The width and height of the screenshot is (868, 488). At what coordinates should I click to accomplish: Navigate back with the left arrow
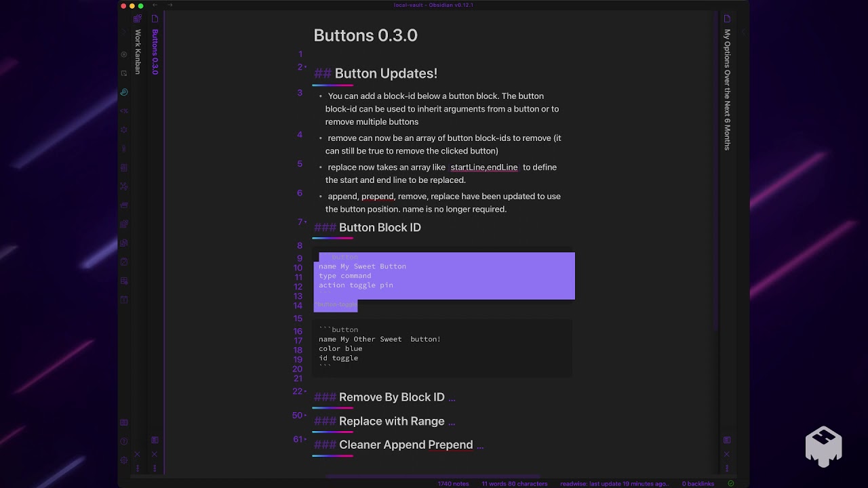pos(155,5)
